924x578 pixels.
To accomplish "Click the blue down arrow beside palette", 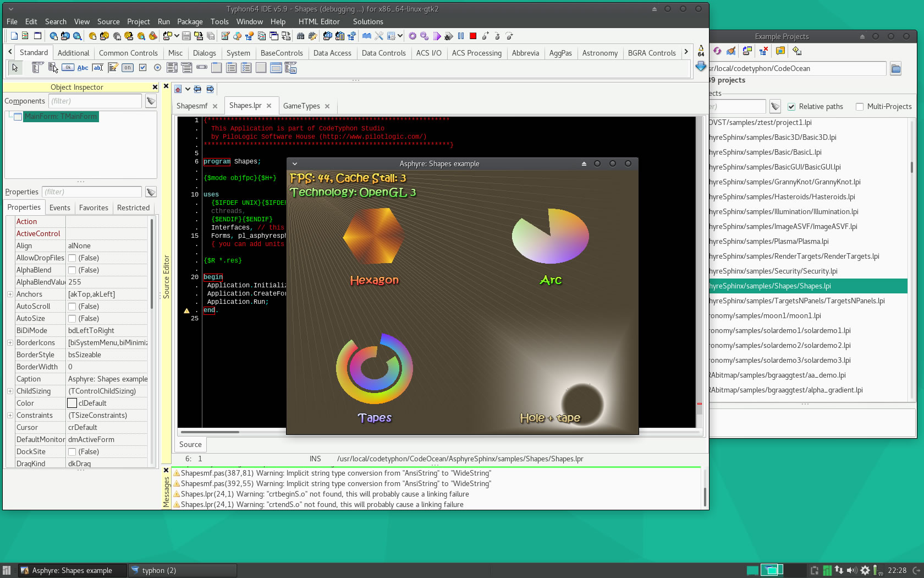I will coord(701,67).
